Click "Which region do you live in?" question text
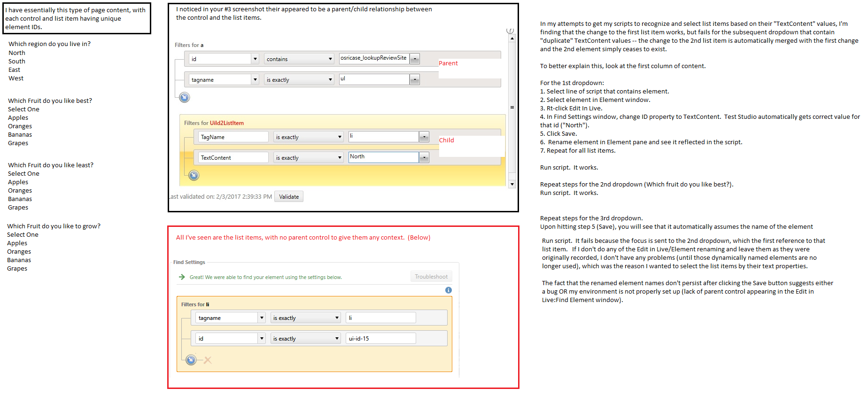This screenshot has height=396, width=868. (49, 44)
